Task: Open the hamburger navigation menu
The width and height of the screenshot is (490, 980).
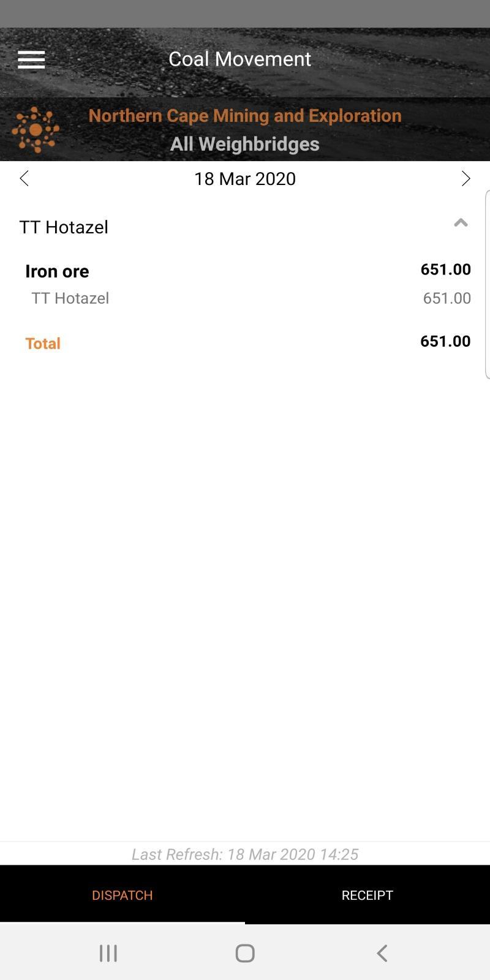Action: coord(31,59)
